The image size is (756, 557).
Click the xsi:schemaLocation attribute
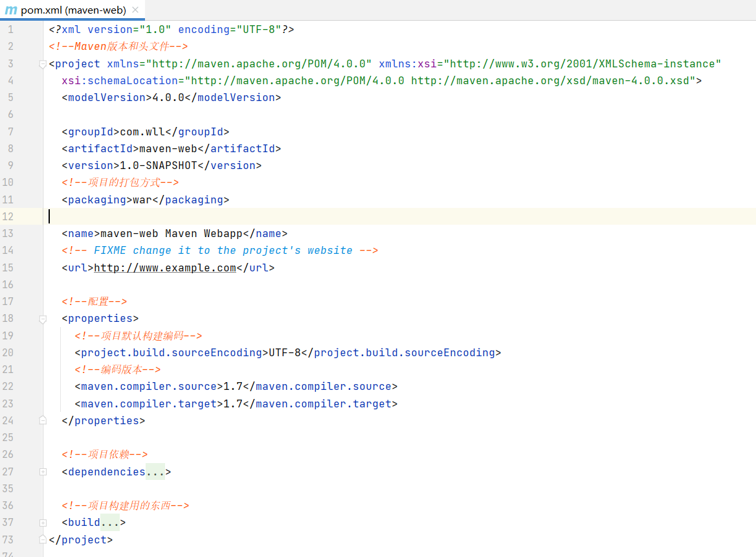coord(378,80)
